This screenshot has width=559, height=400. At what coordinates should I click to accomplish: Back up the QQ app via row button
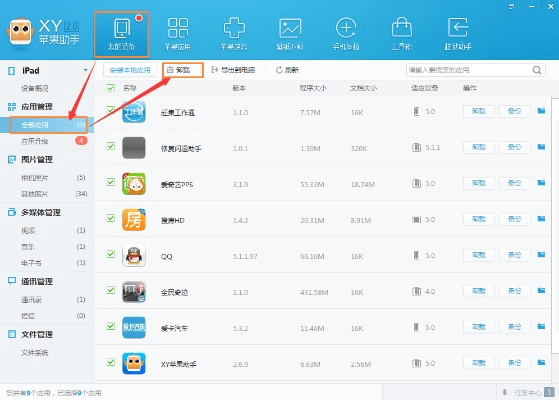point(514,255)
